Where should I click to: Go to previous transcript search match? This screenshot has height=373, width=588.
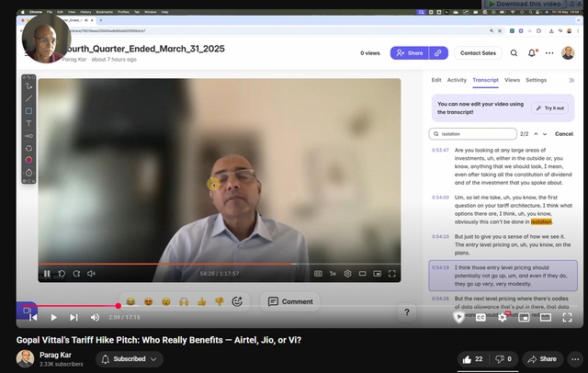coord(537,133)
